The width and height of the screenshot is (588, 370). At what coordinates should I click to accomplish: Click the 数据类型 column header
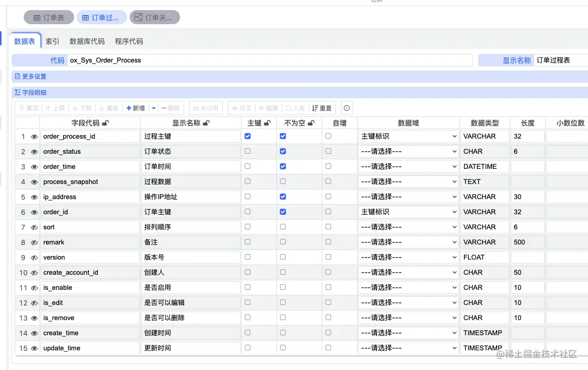click(485, 123)
